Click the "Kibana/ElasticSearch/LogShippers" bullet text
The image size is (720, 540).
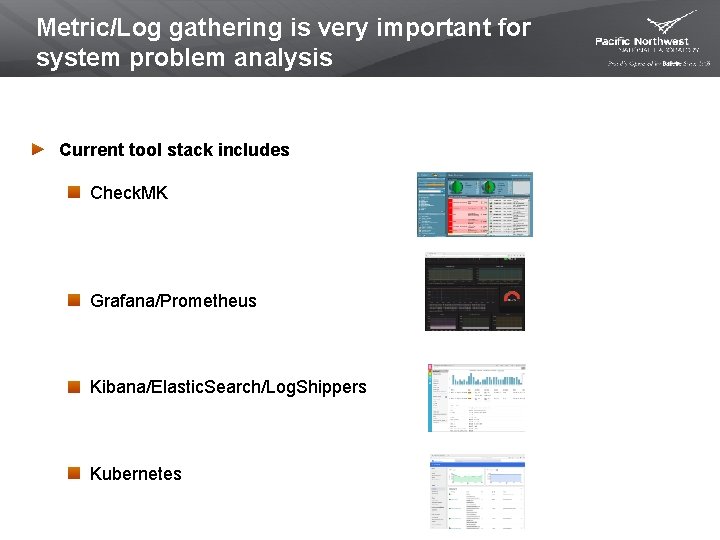coord(228,387)
